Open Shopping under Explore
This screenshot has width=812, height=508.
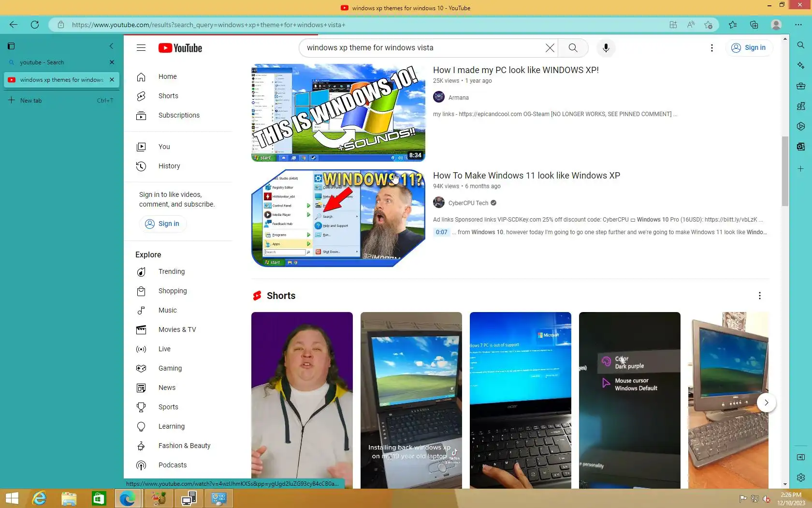click(x=178, y=291)
